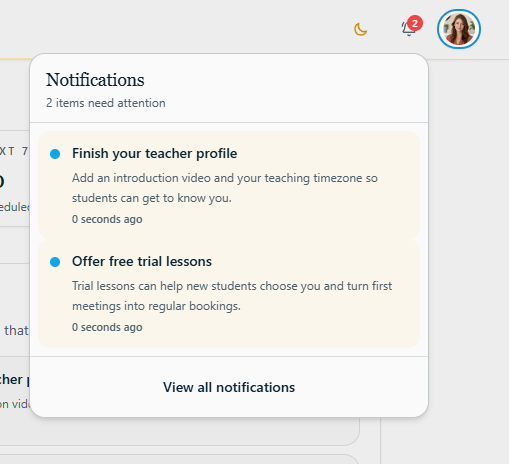Click the unread dot beside 'Finish your teacher profile'
The width and height of the screenshot is (509, 464).
point(55,154)
